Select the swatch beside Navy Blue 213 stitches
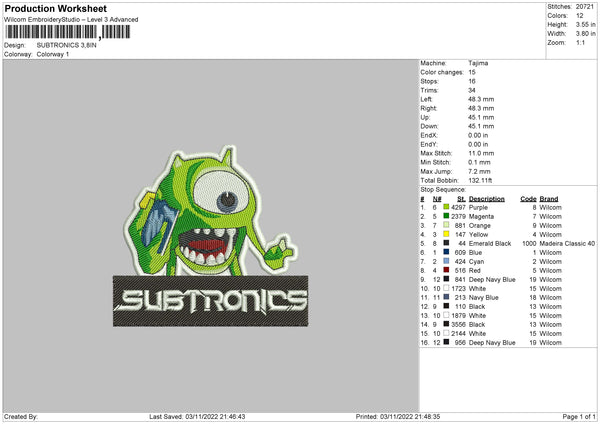Screen dimensions: 600x424 pos(446,297)
